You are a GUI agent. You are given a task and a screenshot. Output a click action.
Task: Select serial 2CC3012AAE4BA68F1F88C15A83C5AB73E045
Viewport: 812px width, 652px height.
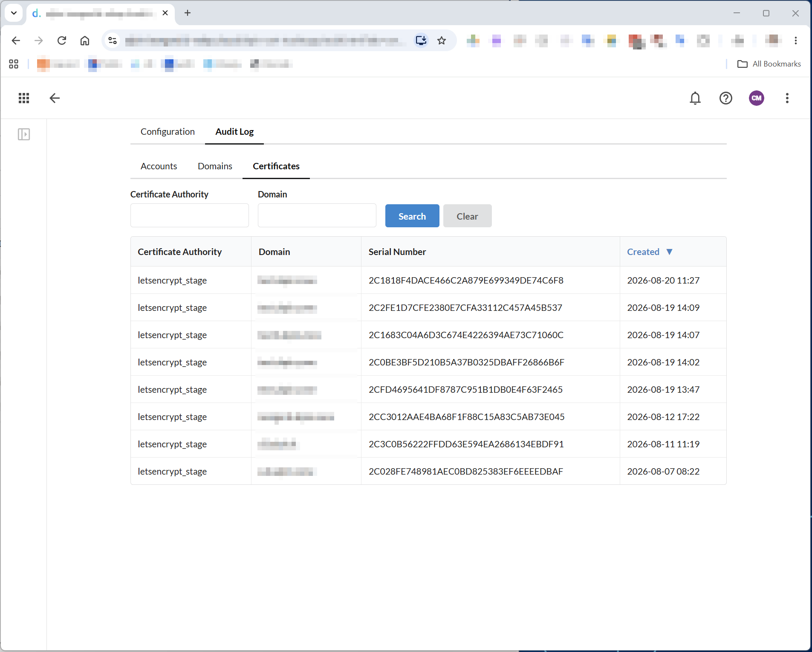point(466,417)
